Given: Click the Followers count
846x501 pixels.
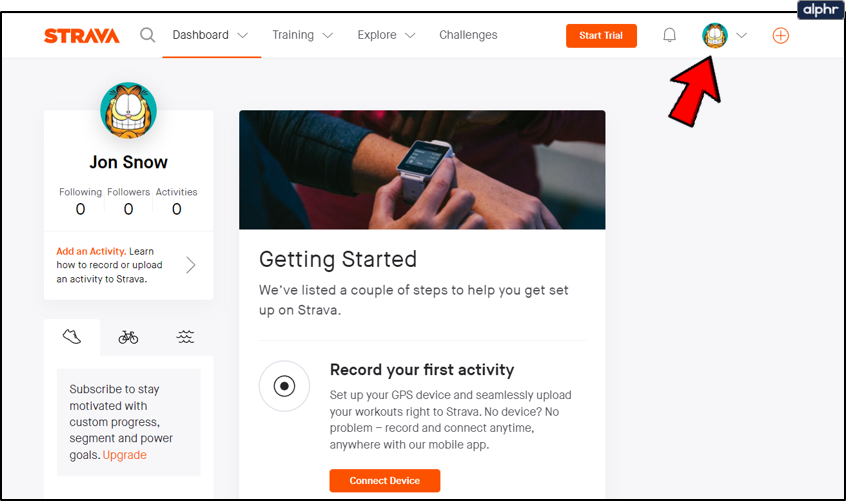Looking at the screenshot, I should [x=128, y=209].
